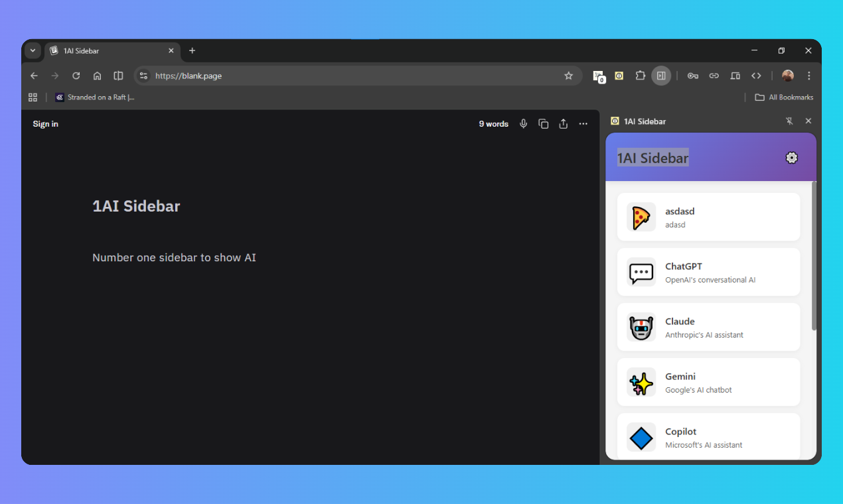Viewport: 843px width, 504px height.
Task: Open the tab search chevron dropdown
Action: point(33,50)
